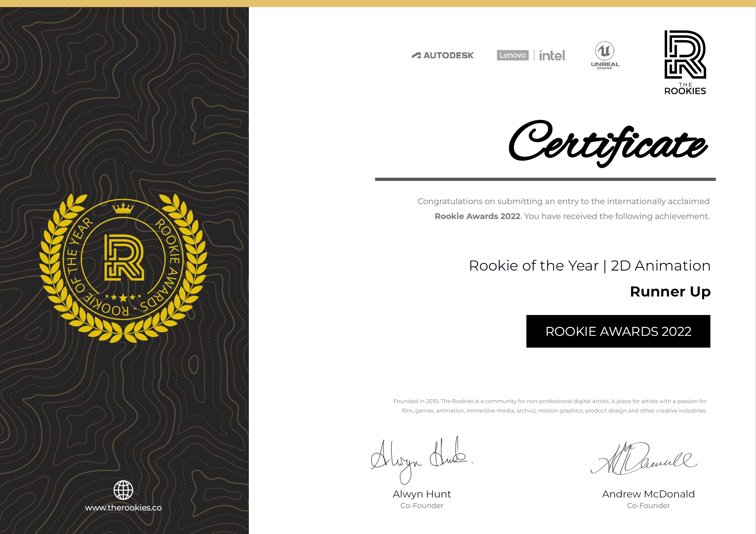756x534 pixels.
Task: Click the gold crown atop the award badge
Action: point(123,208)
